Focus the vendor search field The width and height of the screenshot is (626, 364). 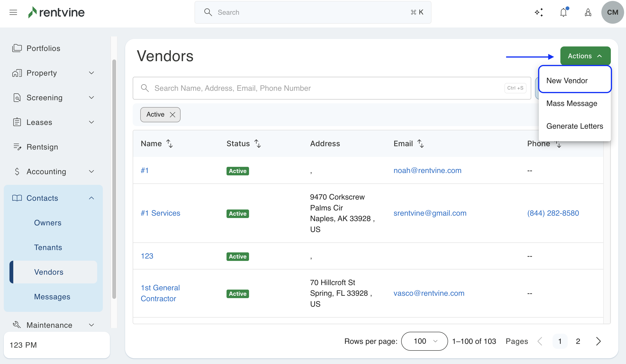pyautogui.click(x=323, y=88)
